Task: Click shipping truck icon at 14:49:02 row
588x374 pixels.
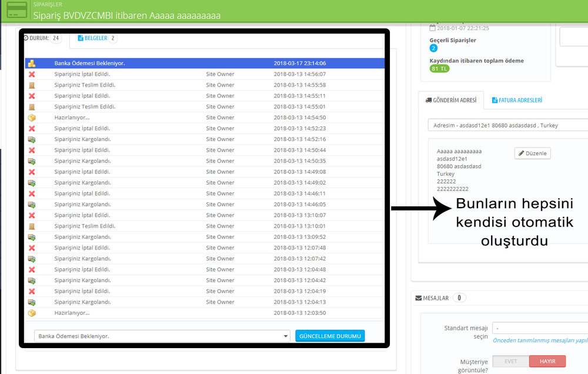Action: tap(32, 183)
